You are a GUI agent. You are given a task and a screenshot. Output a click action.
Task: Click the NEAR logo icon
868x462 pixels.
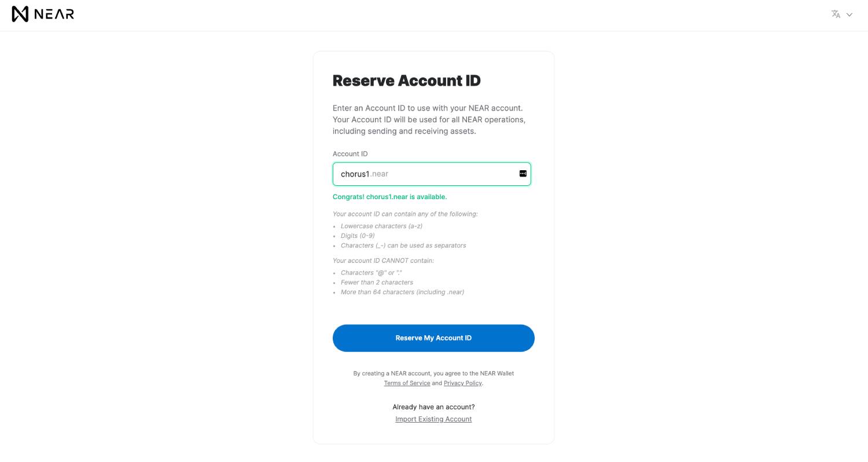click(20, 14)
